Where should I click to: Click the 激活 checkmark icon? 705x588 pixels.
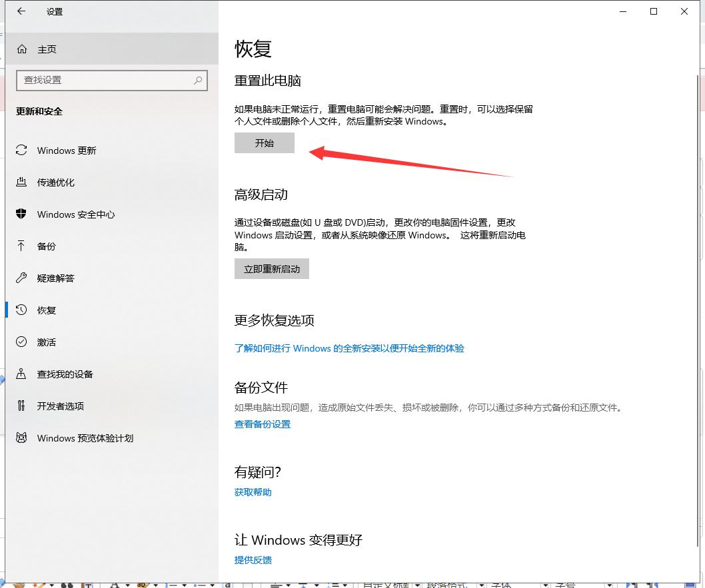click(x=21, y=342)
